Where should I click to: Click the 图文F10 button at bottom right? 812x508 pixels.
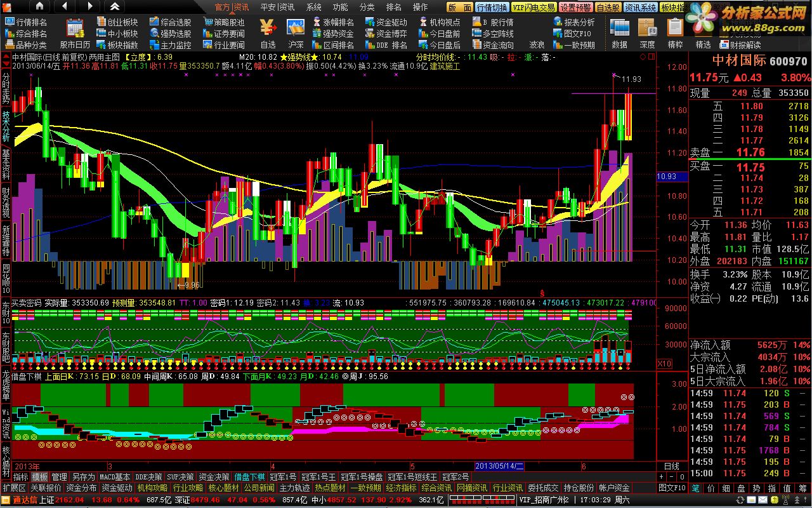[672, 488]
